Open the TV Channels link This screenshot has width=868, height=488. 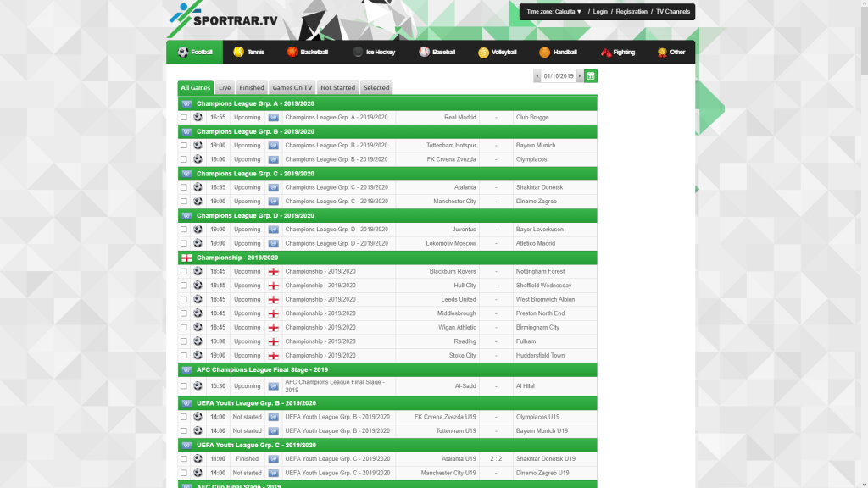672,12
